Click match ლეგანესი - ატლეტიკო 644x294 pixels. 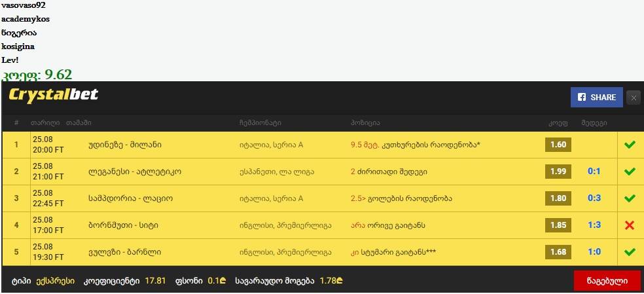pos(135,172)
